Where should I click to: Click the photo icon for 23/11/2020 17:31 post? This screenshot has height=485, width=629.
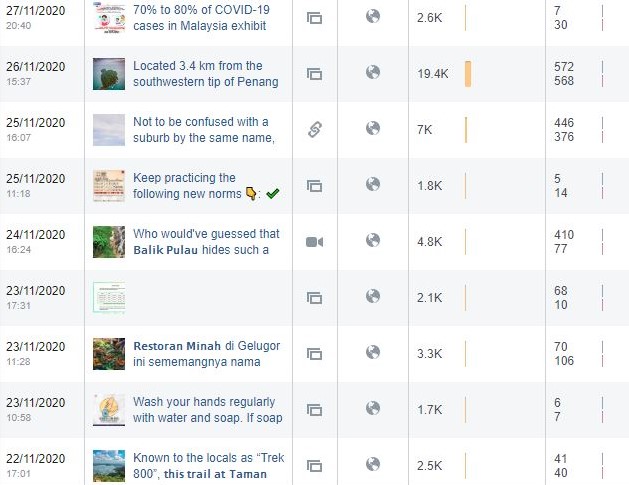click(x=314, y=298)
